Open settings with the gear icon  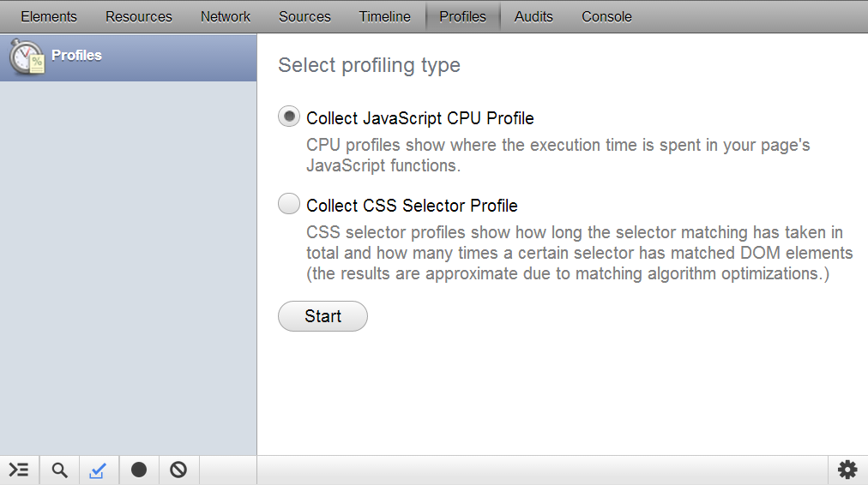847,470
